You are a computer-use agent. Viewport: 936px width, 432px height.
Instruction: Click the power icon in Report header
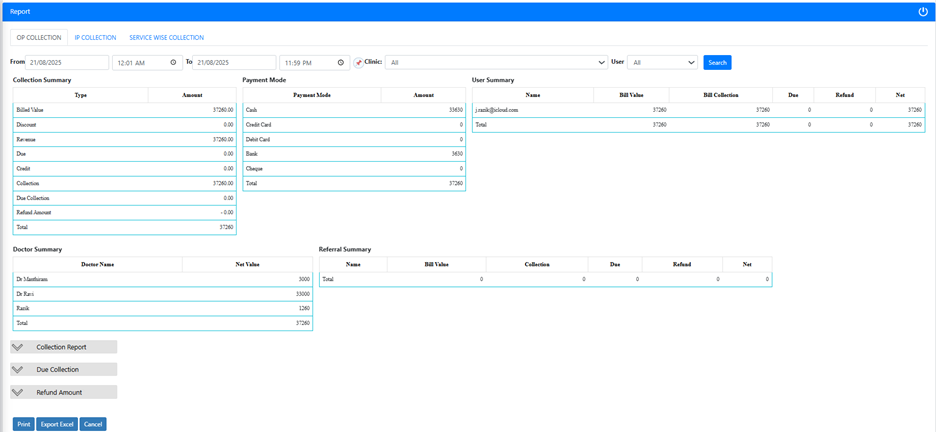923,11
